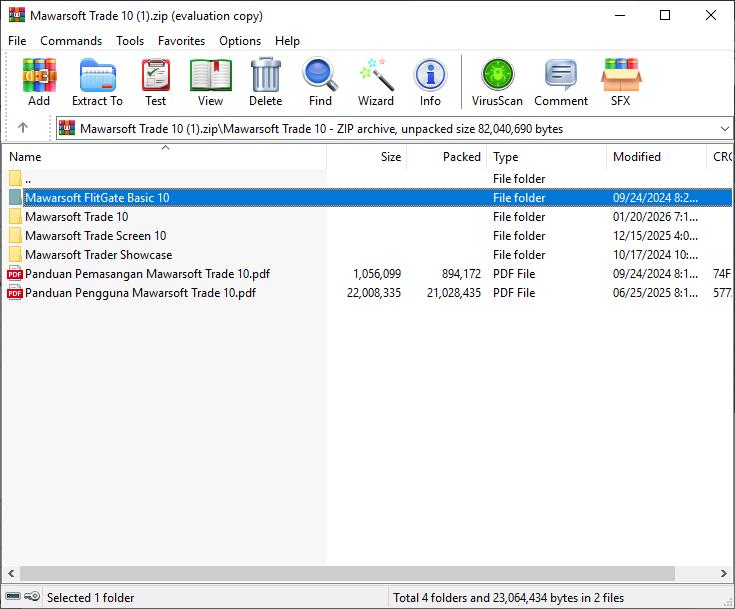The width and height of the screenshot is (735, 609).
Task: Select Panduan Pengguna Mawarsoft Trade 10.pdf
Action: click(x=140, y=293)
